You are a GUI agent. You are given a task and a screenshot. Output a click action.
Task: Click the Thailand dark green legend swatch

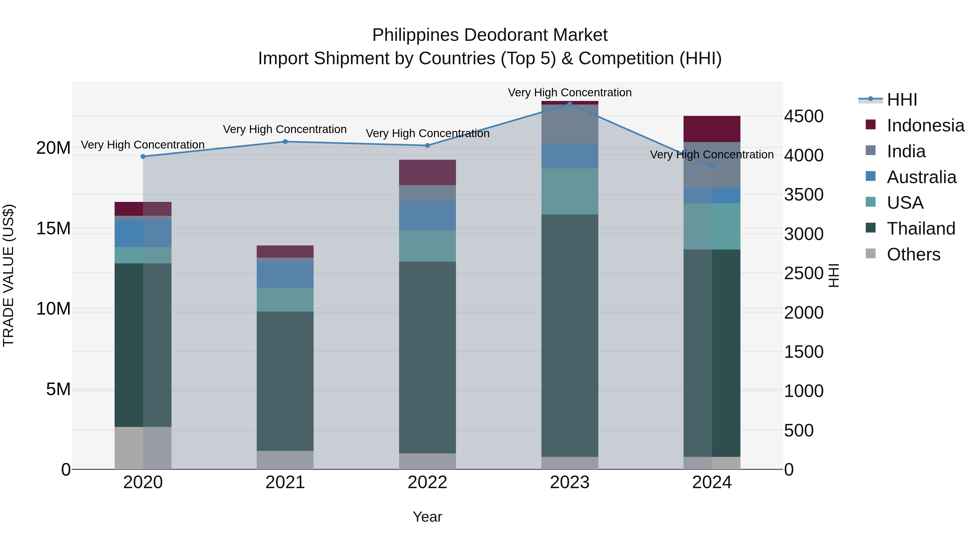coord(871,228)
